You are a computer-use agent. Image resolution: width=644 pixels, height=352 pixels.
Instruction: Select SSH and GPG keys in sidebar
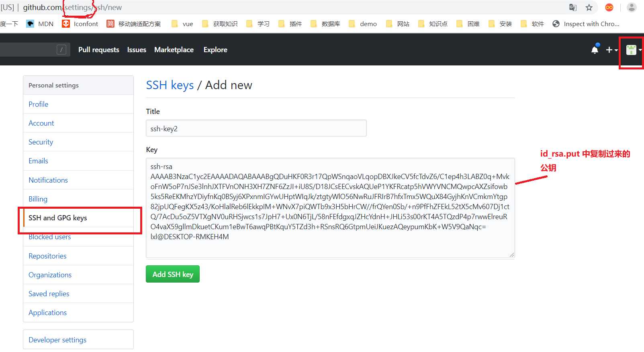coord(78,218)
